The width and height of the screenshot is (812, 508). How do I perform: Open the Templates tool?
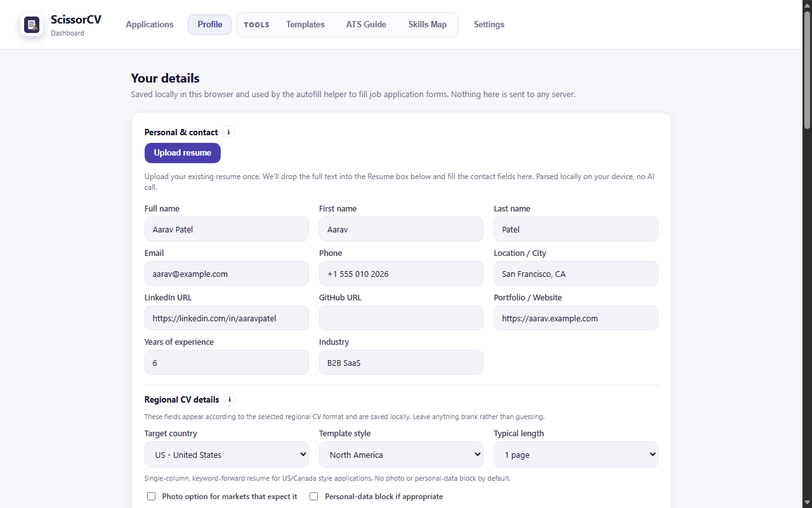coord(305,25)
